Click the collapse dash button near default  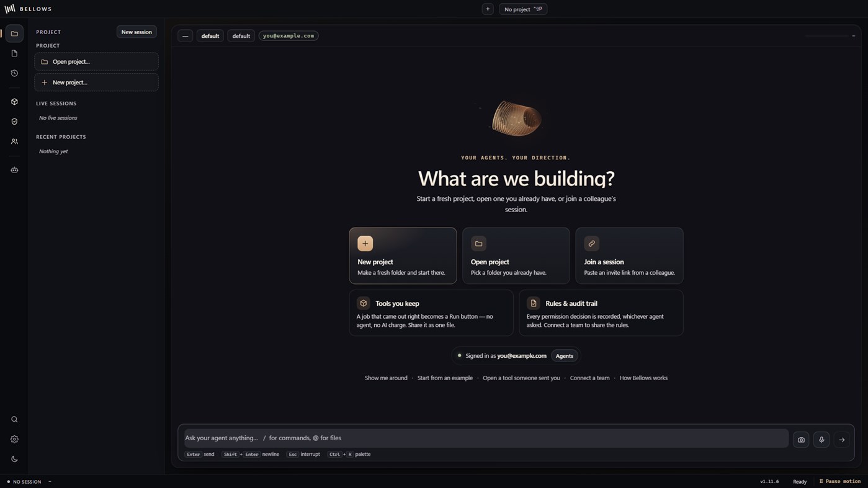click(185, 36)
